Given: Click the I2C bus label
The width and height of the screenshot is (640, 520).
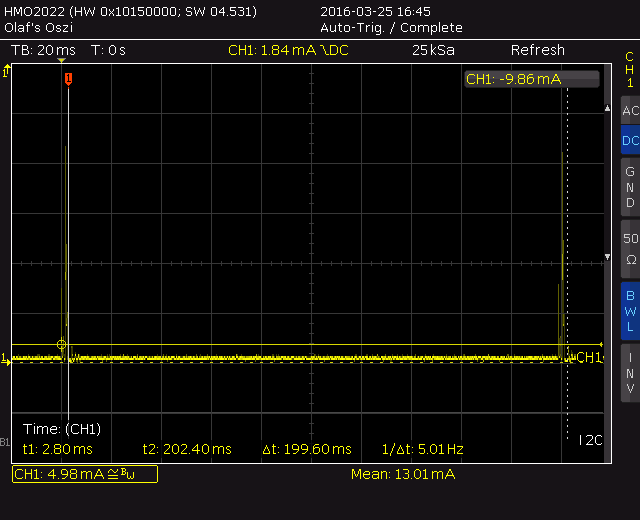Looking at the screenshot, I should [590, 440].
